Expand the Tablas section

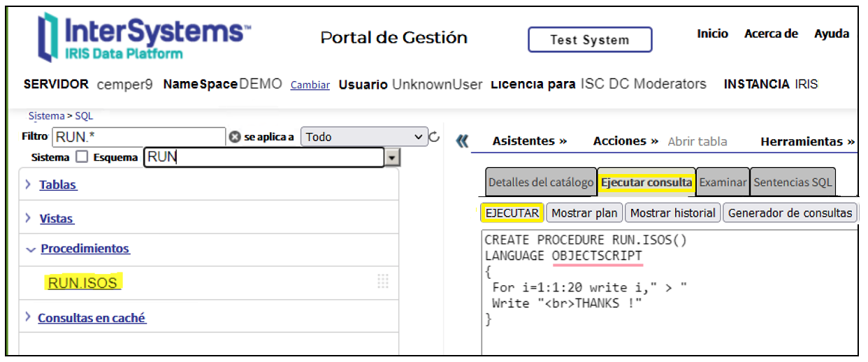(58, 185)
